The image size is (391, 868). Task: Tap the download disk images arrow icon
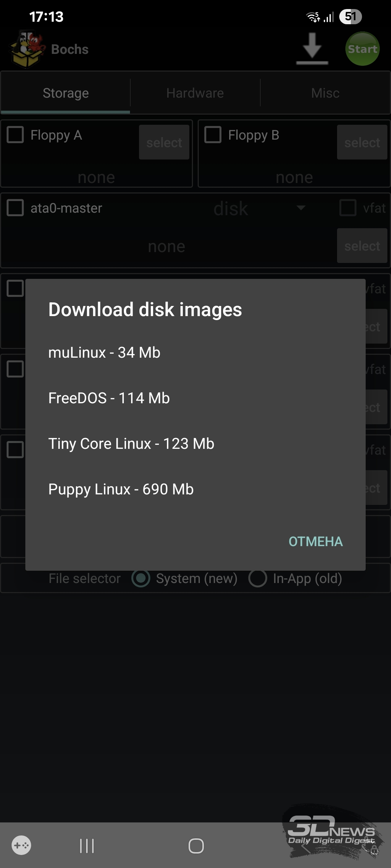tap(312, 49)
